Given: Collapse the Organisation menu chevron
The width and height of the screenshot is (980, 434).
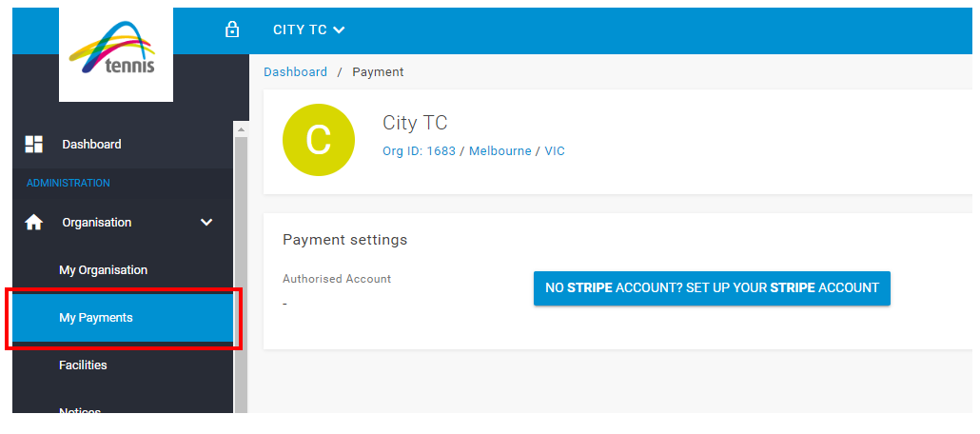Looking at the screenshot, I should tap(206, 222).
